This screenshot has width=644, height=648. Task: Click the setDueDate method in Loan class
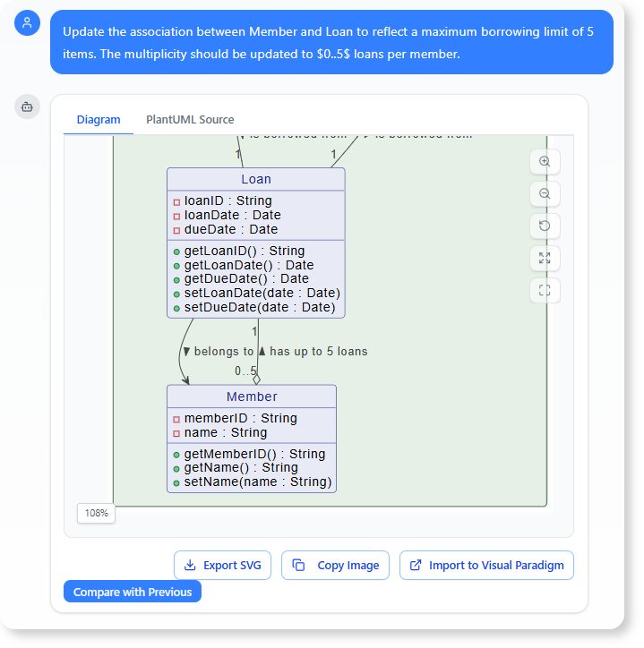(x=259, y=307)
